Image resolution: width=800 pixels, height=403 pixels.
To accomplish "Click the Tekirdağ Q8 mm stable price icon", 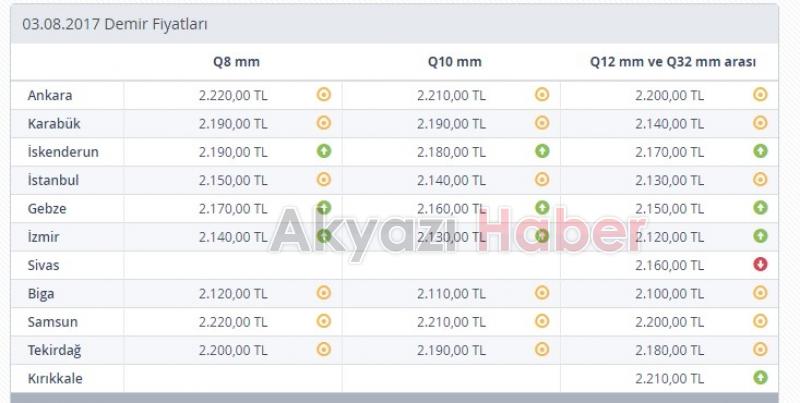I will pyautogui.click(x=323, y=350).
